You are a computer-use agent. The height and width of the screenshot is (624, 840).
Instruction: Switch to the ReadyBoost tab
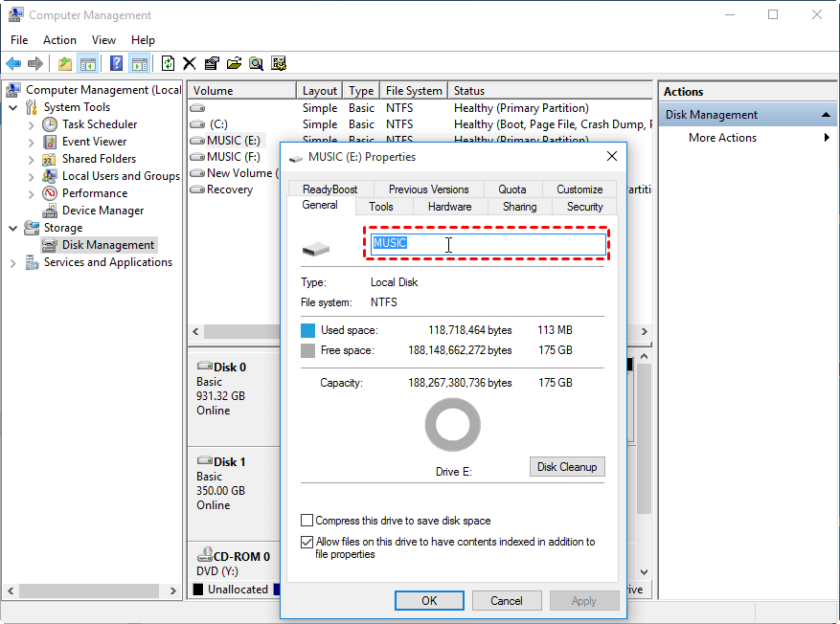330,189
